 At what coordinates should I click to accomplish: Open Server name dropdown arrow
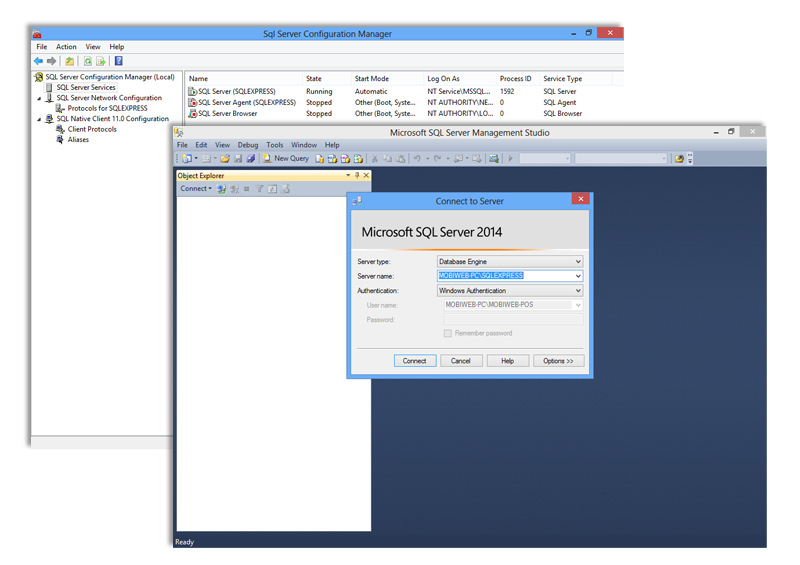tap(578, 276)
